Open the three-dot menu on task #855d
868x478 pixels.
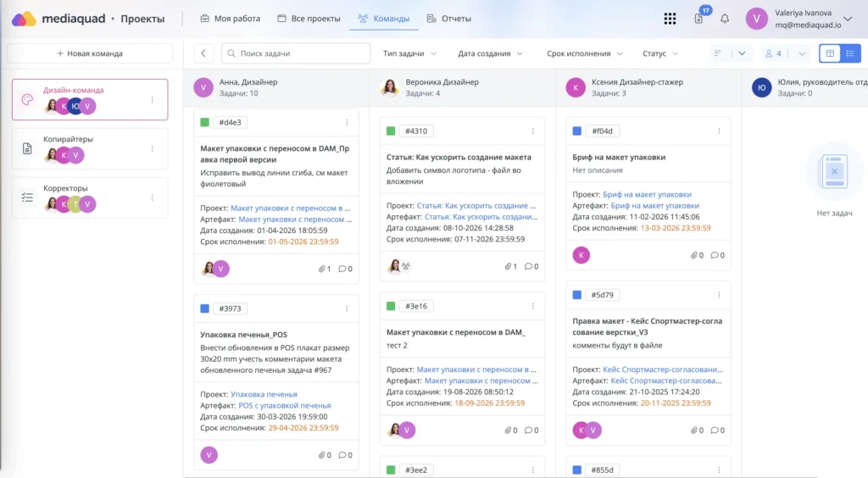point(719,470)
